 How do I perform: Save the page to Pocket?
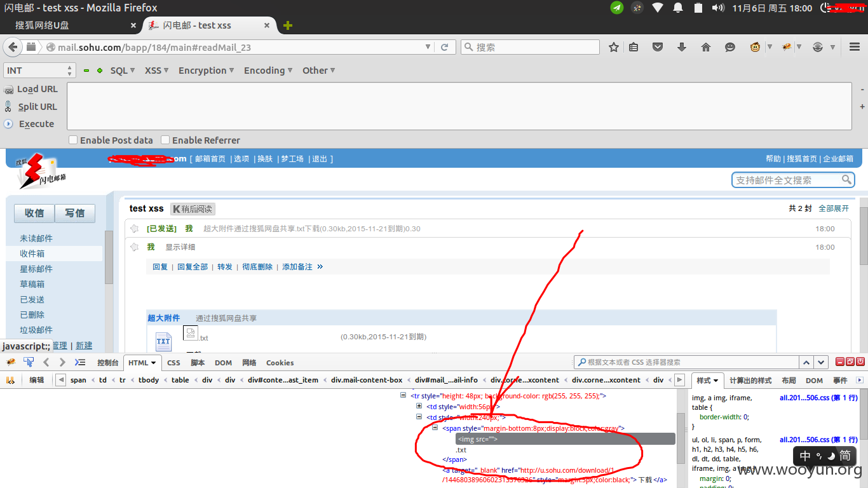[x=658, y=47]
